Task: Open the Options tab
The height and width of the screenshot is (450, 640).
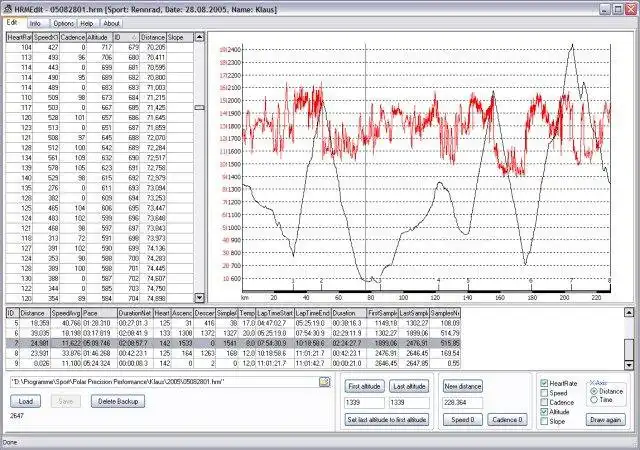Action: pos(63,24)
